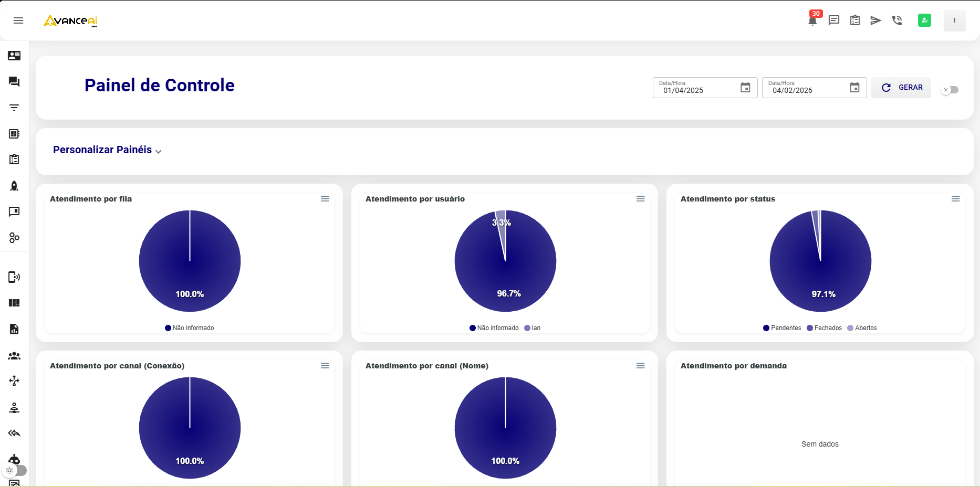The width and height of the screenshot is (980, 487).
Task: Expand Personalizar Painéis section
Action: point(107,150)
